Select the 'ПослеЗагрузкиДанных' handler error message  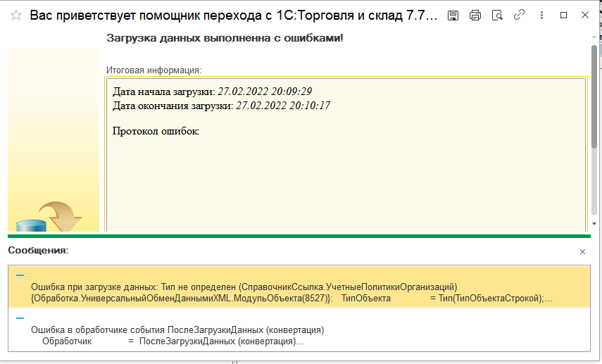pos(299,330)
